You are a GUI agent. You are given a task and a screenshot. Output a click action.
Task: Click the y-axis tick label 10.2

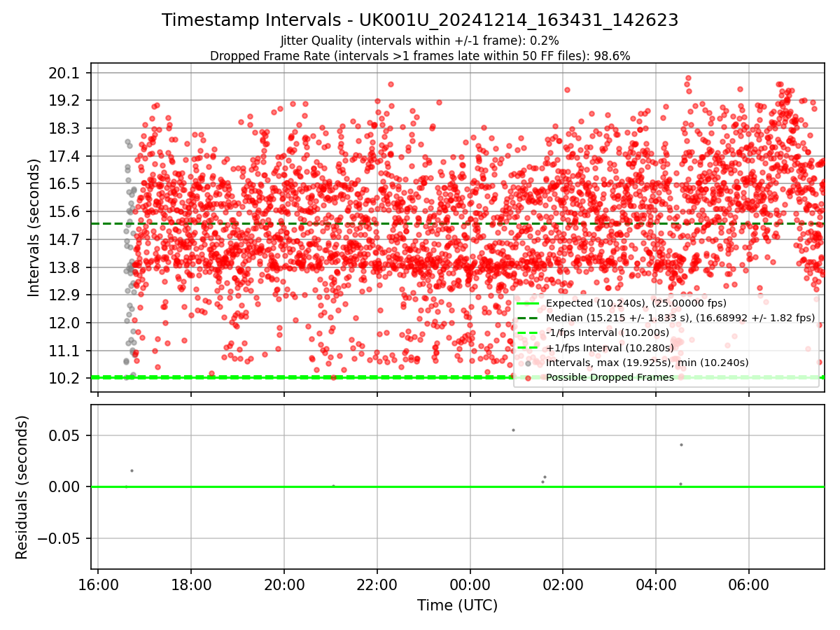(65, 378)
